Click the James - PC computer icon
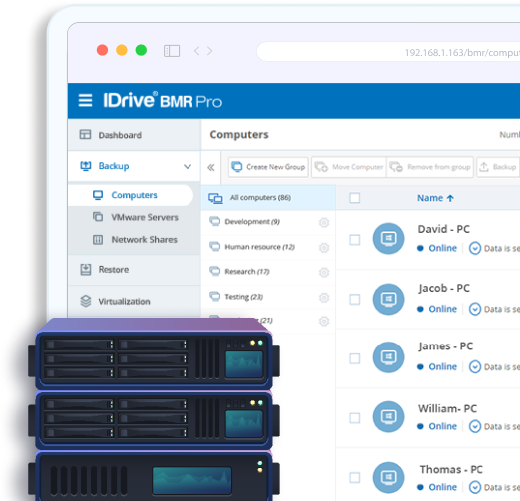The height and width of the screenshot is (501, 520). [388, 357]
